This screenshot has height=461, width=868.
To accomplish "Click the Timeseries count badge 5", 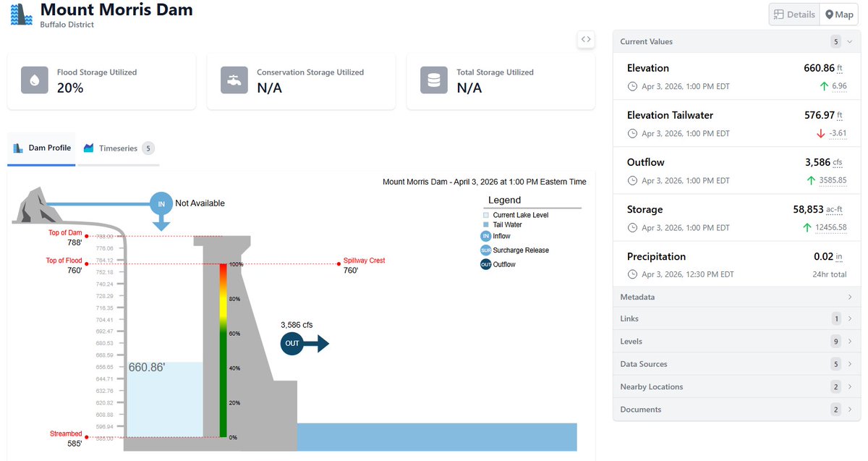I will (x=148, y=148).
